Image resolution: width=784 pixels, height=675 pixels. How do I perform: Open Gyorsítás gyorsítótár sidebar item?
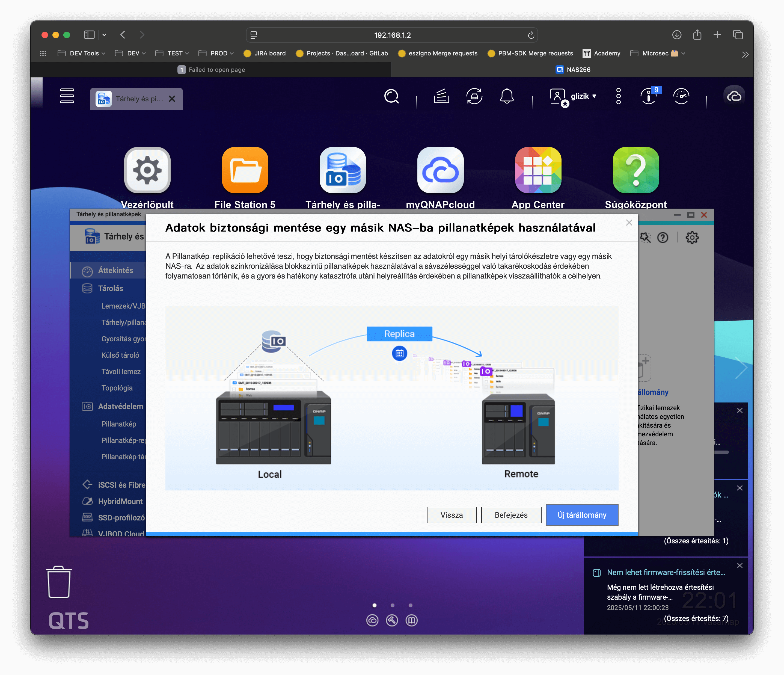click(x=123, y=339)
